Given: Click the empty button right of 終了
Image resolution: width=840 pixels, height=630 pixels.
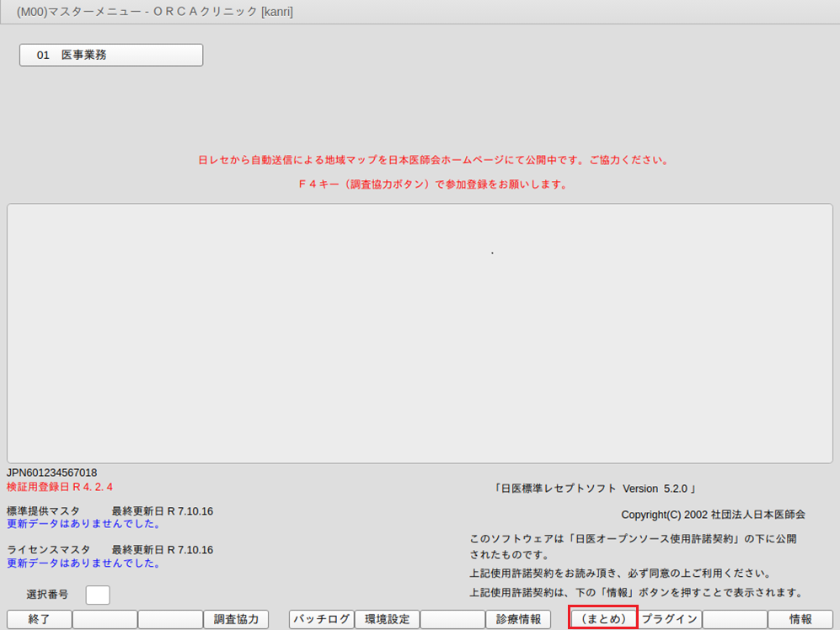Looking at the screenshot, I should (x=104, y=619).
